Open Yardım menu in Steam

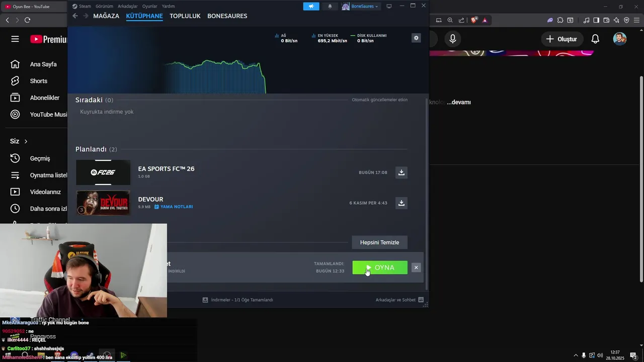point(168,6)
